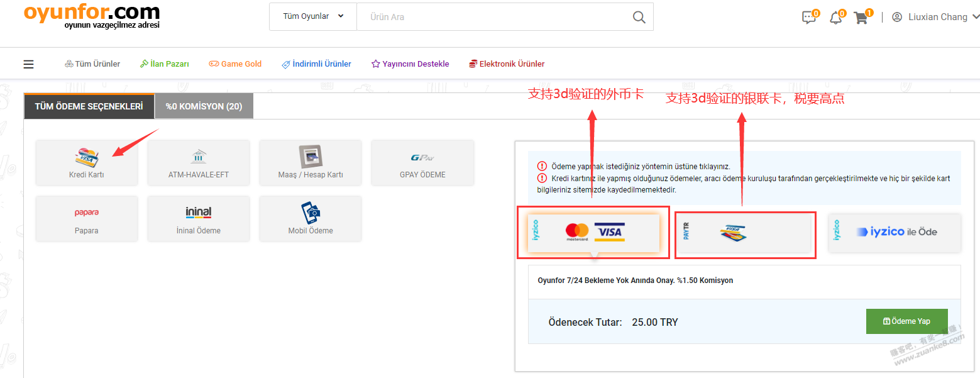Image resolution: width=980 pixels, height=378 pixels.
Task: Switch to the %0 KOMİSYON (20) tab
Action: [204, 106]
